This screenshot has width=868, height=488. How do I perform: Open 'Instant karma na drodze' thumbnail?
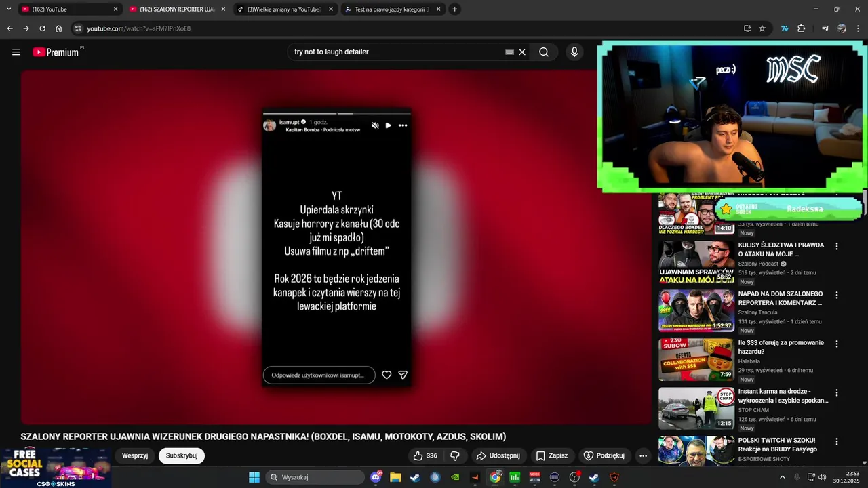tap(696, 409)
